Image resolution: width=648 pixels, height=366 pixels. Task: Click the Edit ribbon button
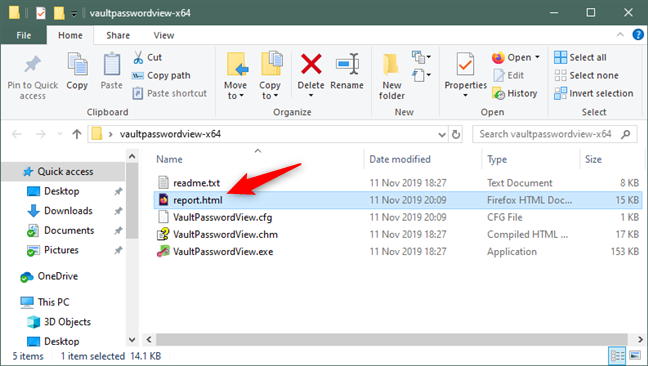point(509,76)
